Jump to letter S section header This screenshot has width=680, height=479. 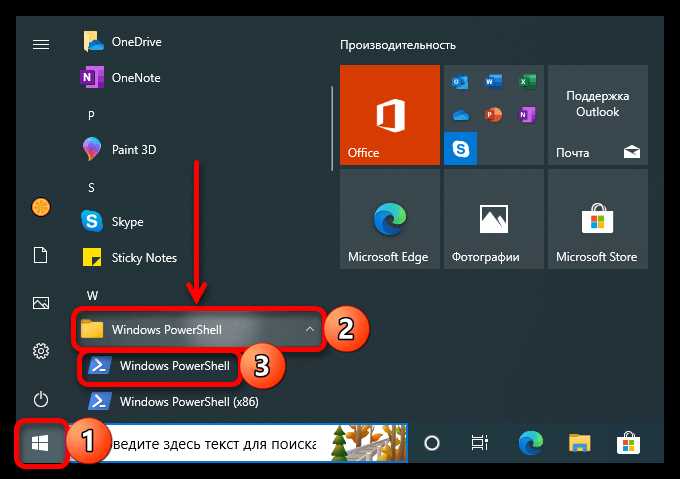coord(91,187)
